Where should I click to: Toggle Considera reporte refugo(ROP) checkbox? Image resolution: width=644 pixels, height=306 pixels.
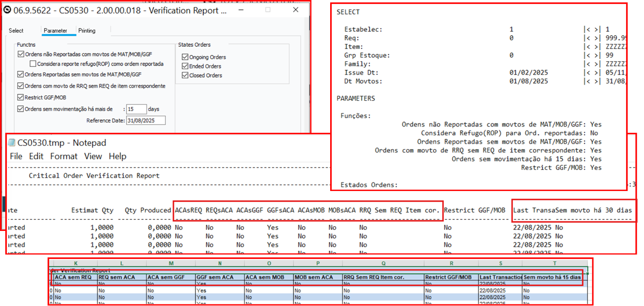[33, 64]
